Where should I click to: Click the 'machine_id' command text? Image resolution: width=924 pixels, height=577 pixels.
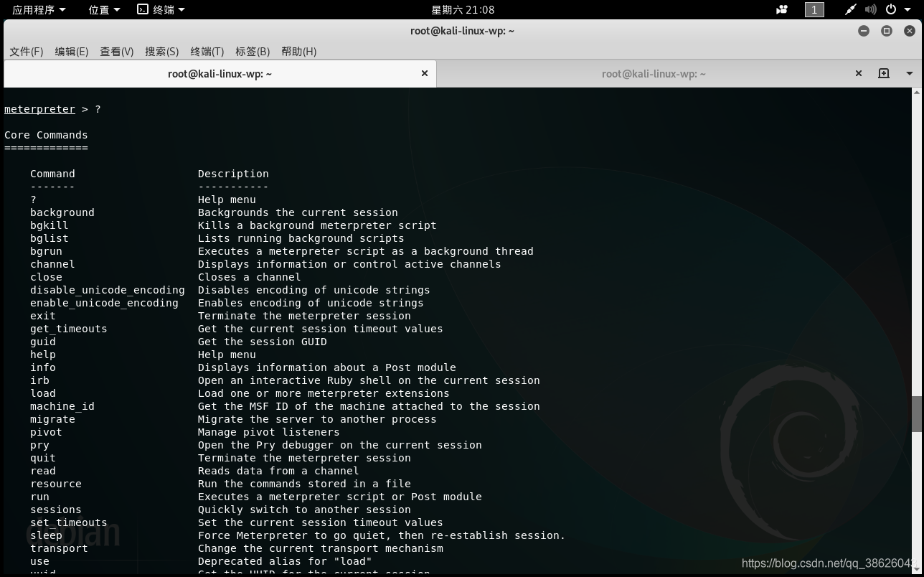[62, 406]
